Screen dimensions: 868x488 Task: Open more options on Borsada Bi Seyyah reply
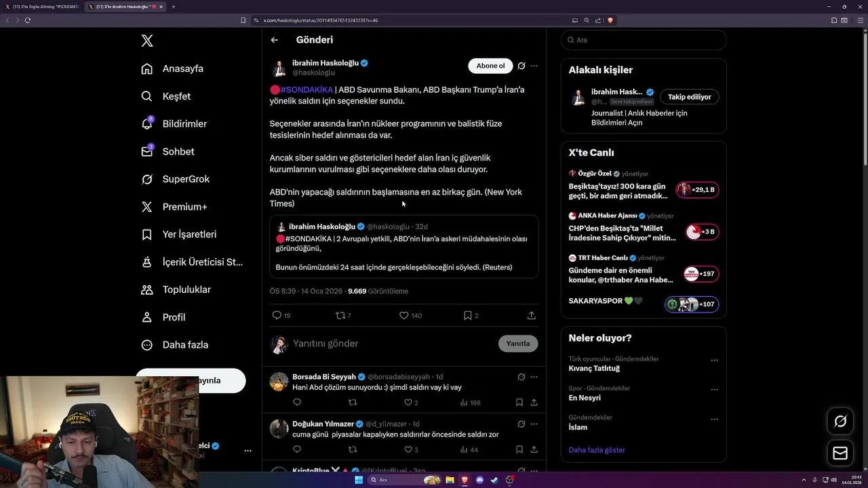pyautogui.click(x=534, y=377)
